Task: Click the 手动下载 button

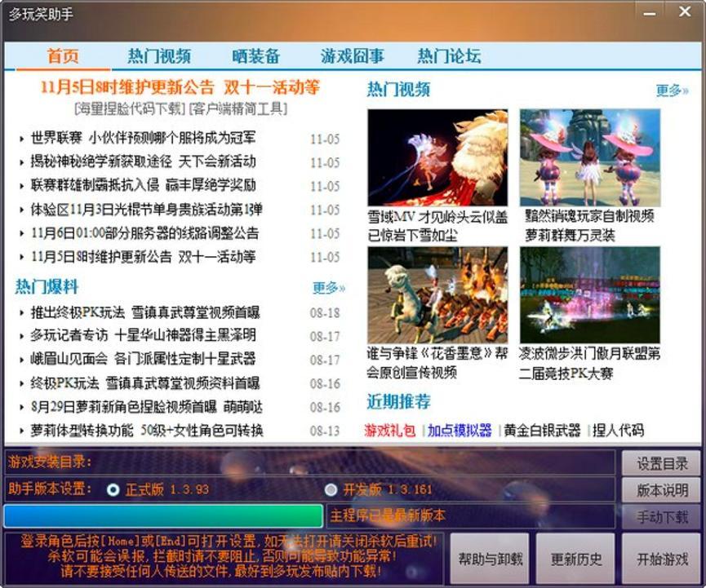Action: pyautogui.click(x=662, y=517)
